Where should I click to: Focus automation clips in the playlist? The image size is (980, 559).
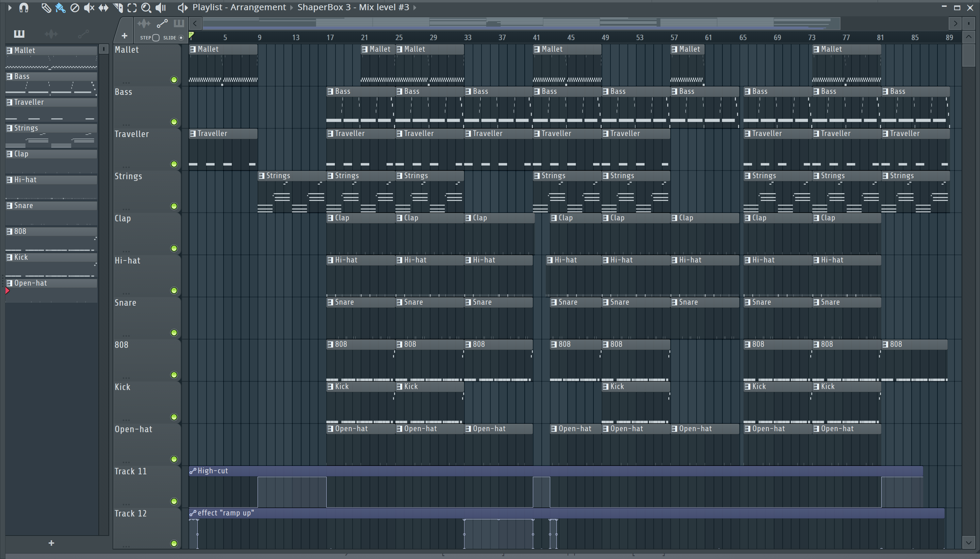(x=162, y=24)
